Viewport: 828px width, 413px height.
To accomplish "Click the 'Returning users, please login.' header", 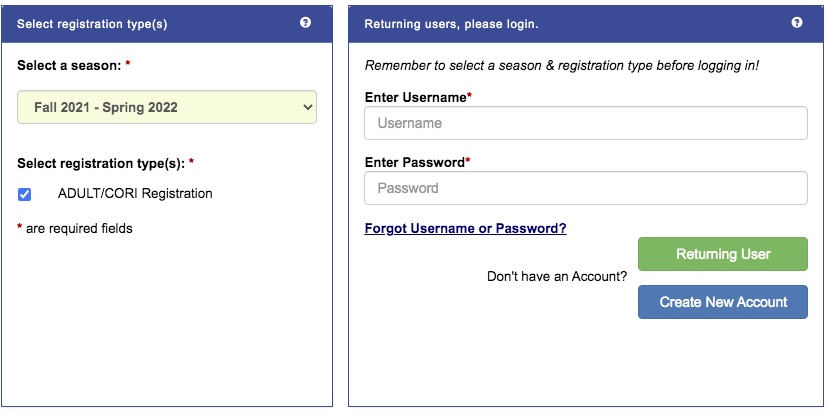I will [x=451, y=24].
